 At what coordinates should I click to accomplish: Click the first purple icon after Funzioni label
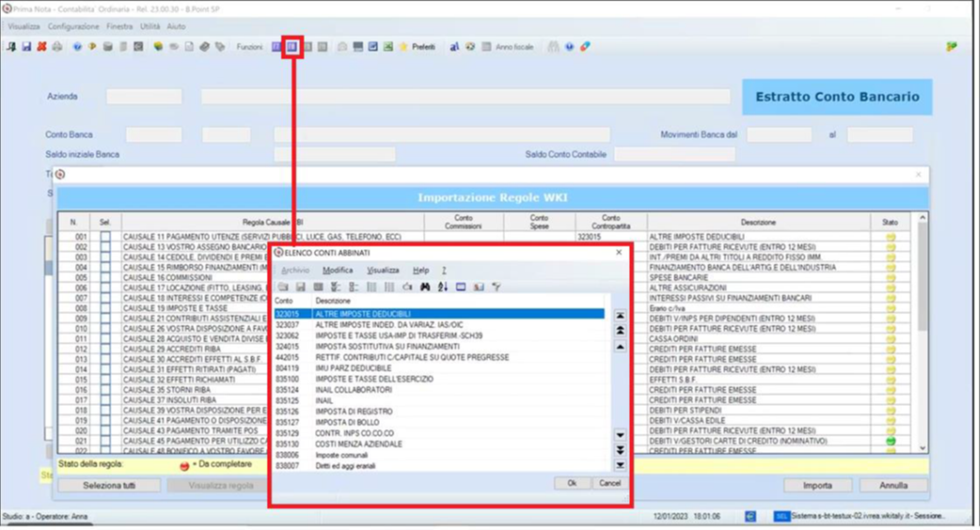[277, 47]
